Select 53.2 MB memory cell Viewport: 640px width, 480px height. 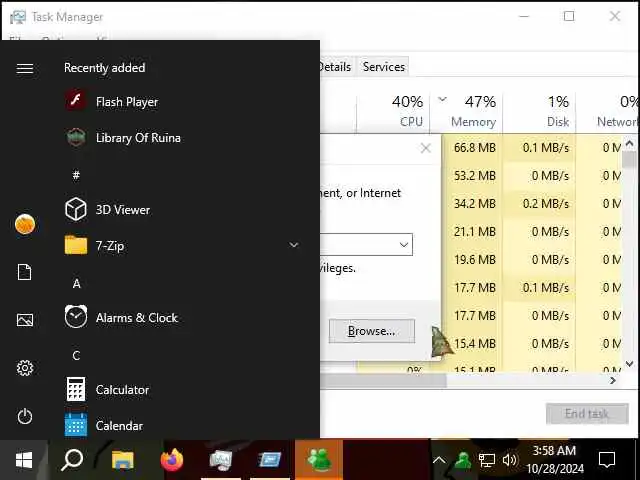click(475, 176)
